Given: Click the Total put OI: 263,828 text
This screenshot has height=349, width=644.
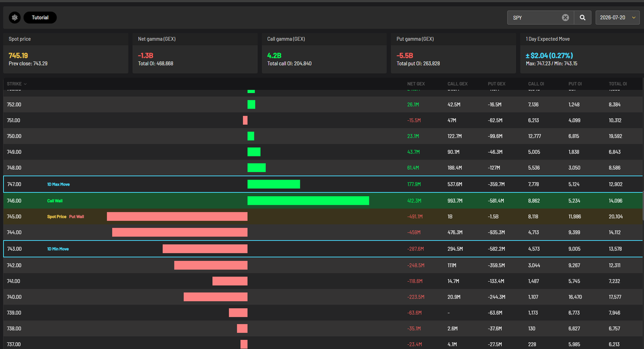Looking at the screenshot, I should pyautogui.click(x=418, y=63).
